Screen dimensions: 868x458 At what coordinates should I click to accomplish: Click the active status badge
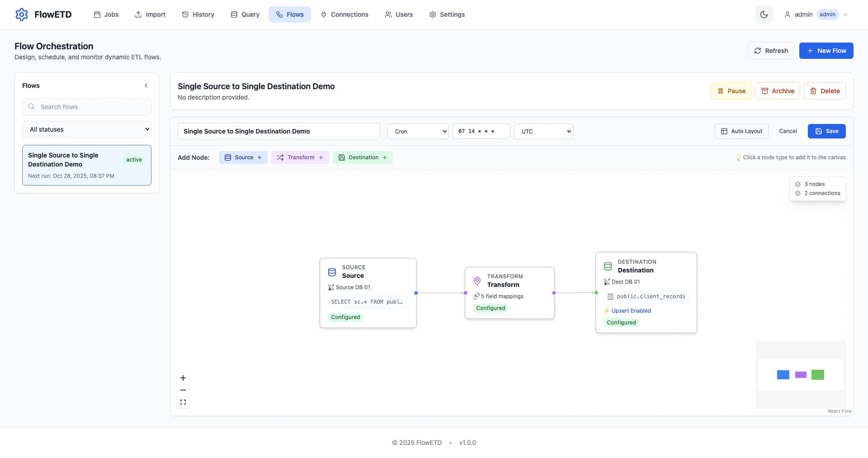[134, 160]
